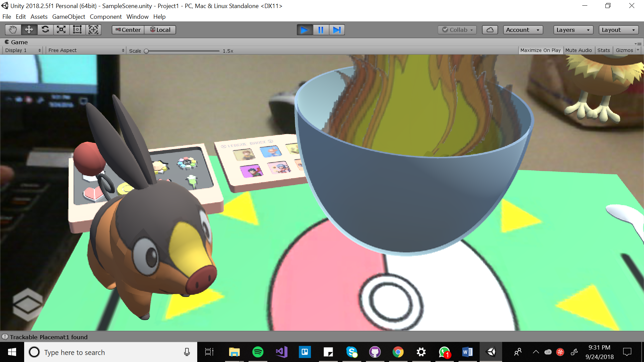Open Trello from taskbar
The image size is (644, 362).
(x=305, y=352)
